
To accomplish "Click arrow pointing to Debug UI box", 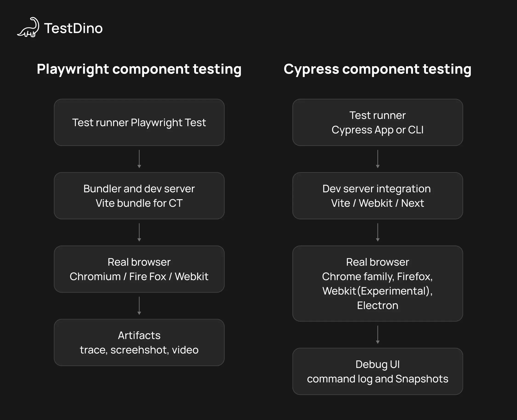I will click(x=378, y=335).
